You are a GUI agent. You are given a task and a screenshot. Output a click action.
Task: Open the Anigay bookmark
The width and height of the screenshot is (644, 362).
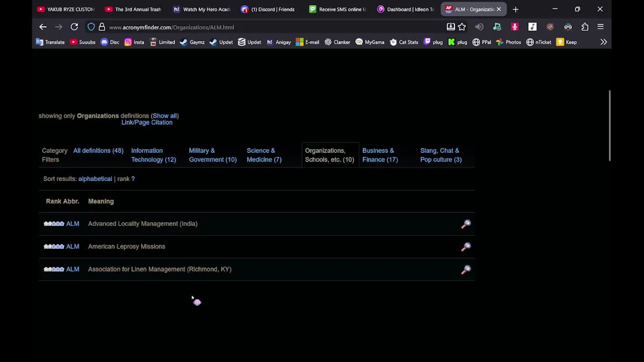(279, 42)
